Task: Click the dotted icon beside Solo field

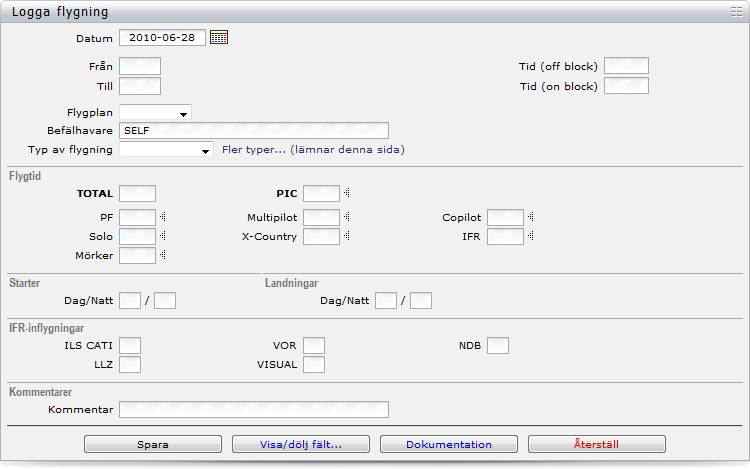Action: 163,236
